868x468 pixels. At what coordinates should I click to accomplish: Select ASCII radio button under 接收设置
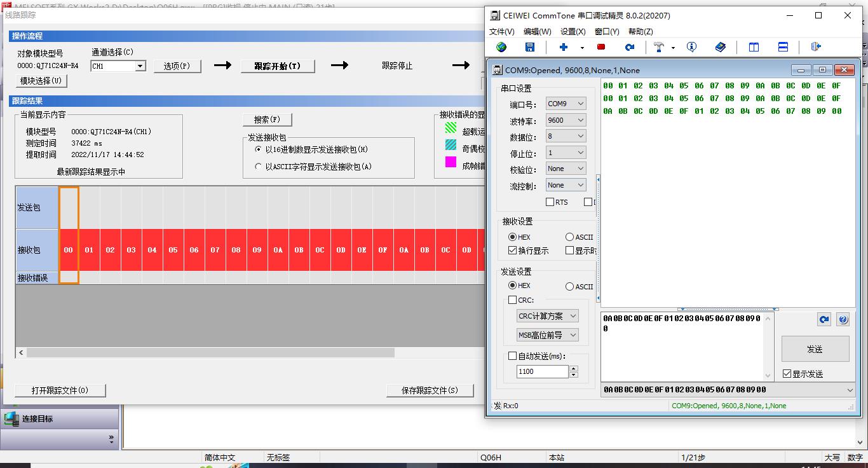[569, 237]
